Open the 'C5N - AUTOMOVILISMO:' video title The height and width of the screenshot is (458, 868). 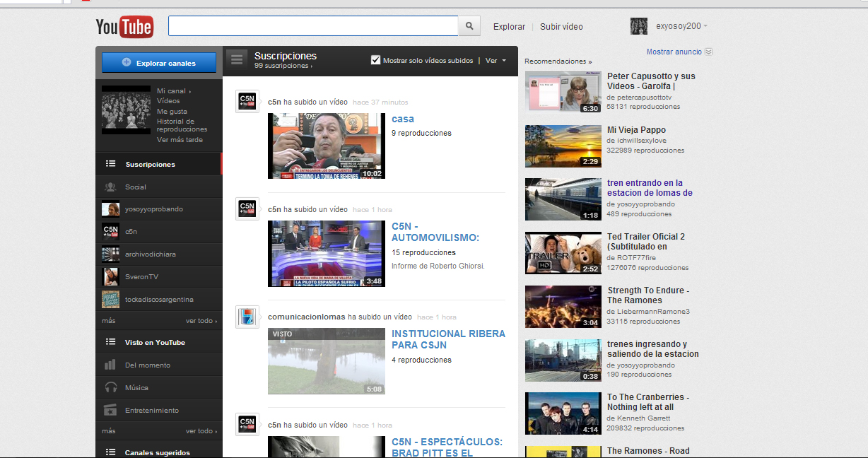click(435, 232)
